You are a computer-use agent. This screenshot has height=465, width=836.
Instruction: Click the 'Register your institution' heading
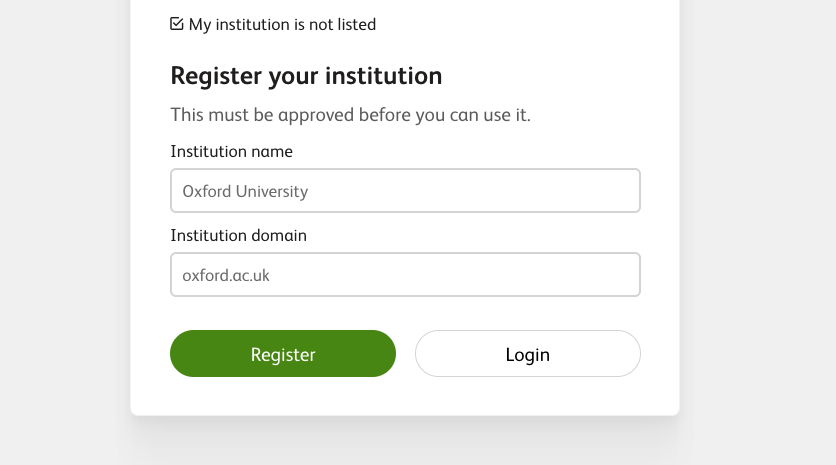(306, 76)
